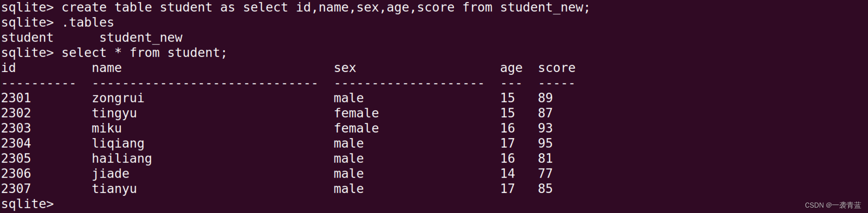Select the name tianyu in the last row

pyautogui.click(x=114, y=189)
